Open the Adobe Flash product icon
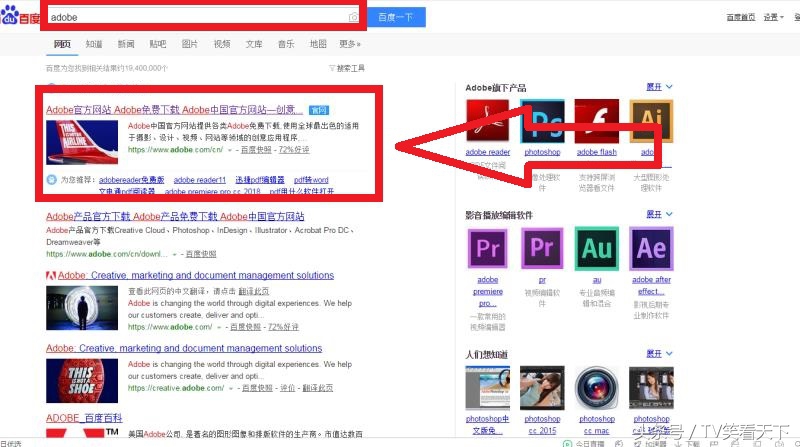The height and width of the screenshot is (447, 800). pos(596,120)
